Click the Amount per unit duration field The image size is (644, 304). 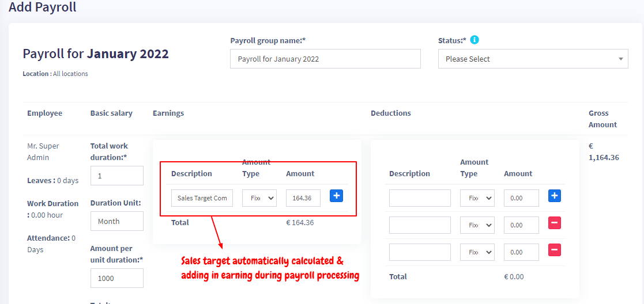point(117,278)
